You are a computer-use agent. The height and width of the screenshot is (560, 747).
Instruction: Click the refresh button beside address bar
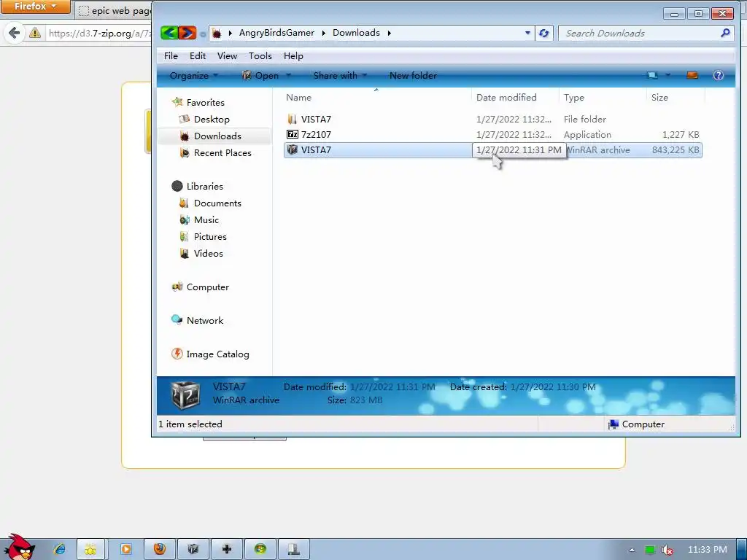coord(543,34)
